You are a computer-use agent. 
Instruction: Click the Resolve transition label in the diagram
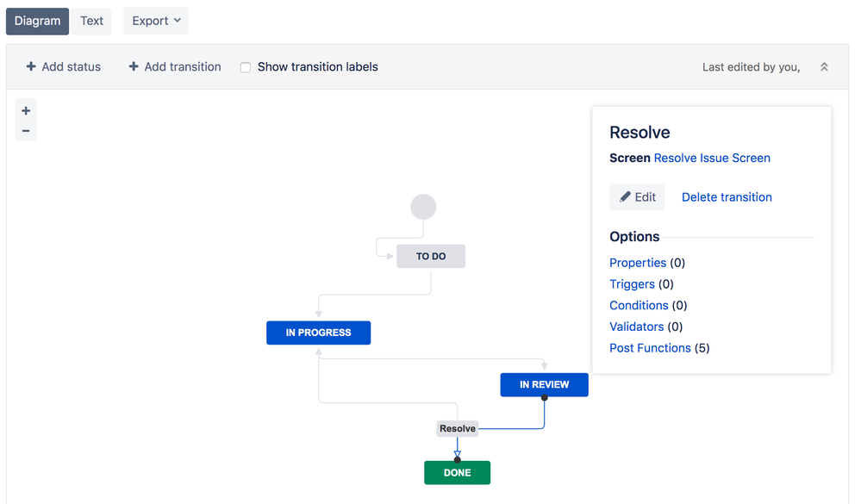pyautogui.click(x=457, y=428)
